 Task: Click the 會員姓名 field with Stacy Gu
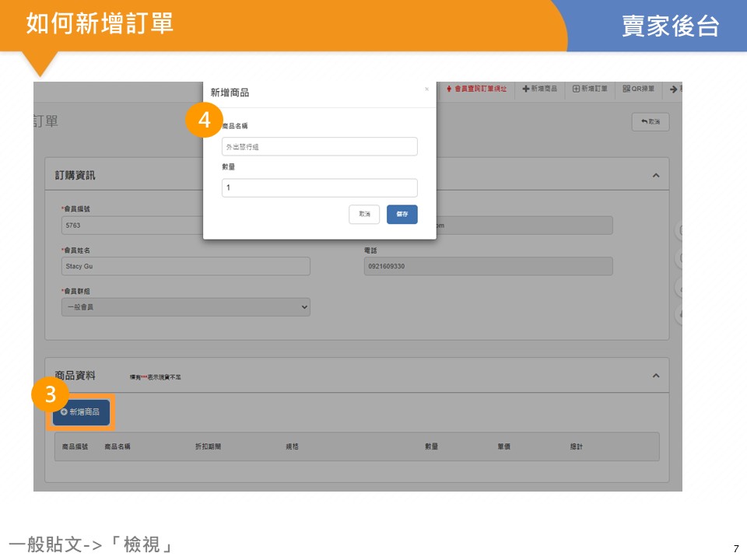pyautogui.click(x=185, y=266)
